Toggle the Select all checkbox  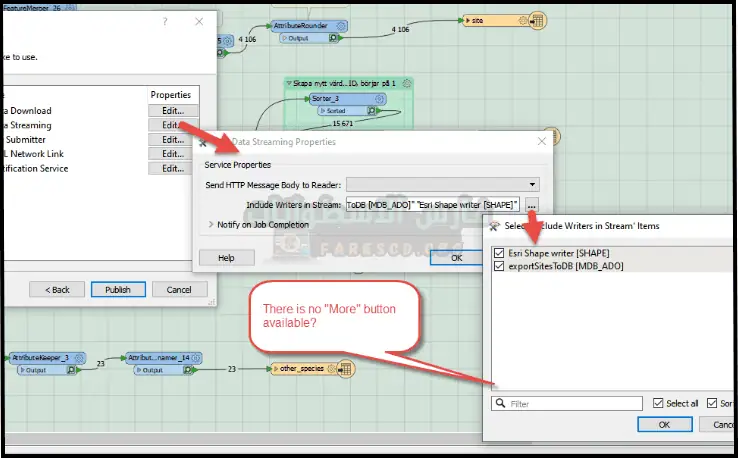tap(657, 404)
